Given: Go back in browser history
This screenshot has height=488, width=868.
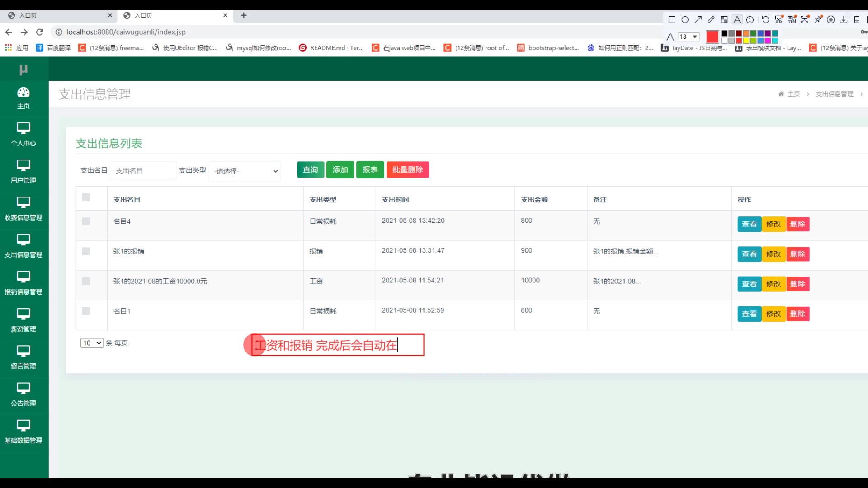Looking at the screenshot, I should tap(9, 32).
